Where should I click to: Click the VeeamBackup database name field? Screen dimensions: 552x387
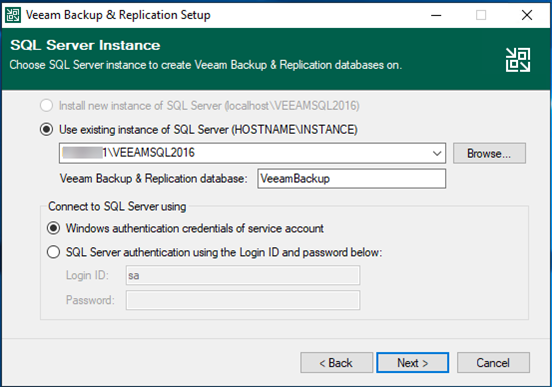pyautogui.click(x=351, y=179)
